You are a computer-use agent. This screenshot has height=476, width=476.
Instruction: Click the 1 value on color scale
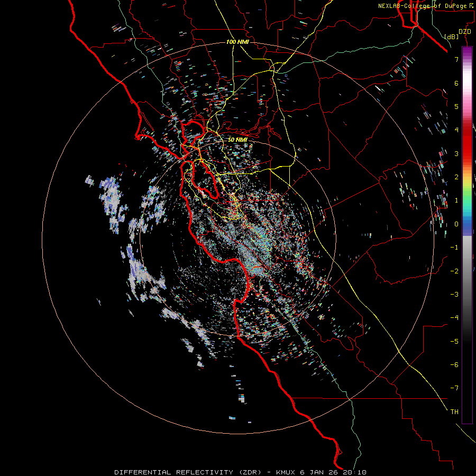(456, 200)
